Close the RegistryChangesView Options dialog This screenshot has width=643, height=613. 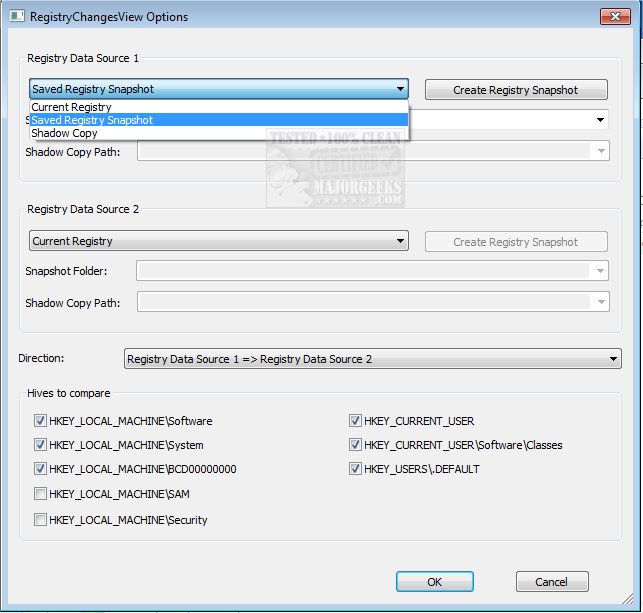click(x=615, y=16)
